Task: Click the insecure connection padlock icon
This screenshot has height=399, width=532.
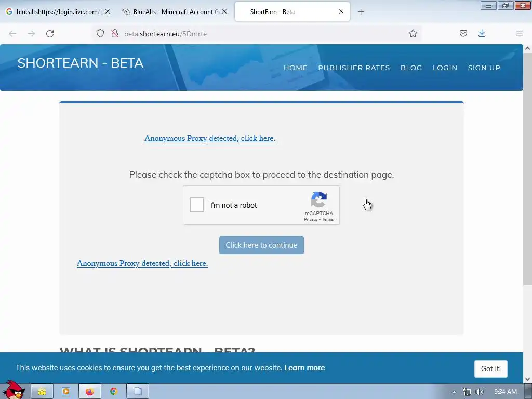Action: [115, 33]
